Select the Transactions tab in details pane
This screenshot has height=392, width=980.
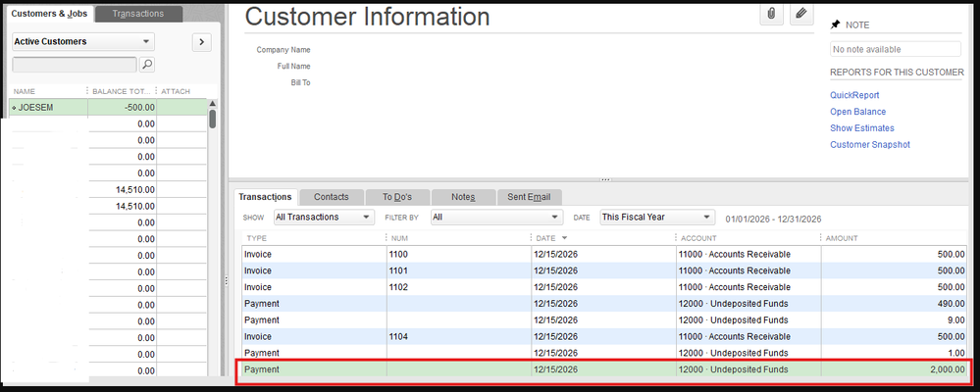[265, 197]
